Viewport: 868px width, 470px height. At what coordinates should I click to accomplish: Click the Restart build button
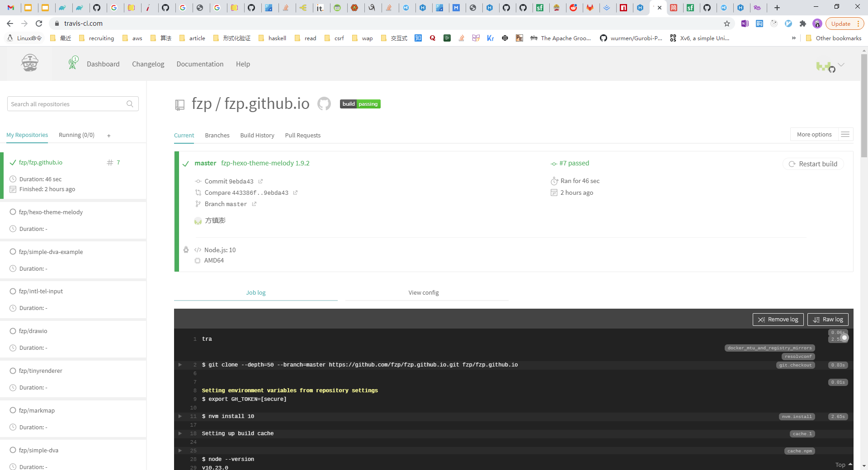click(x=813, y=164)
